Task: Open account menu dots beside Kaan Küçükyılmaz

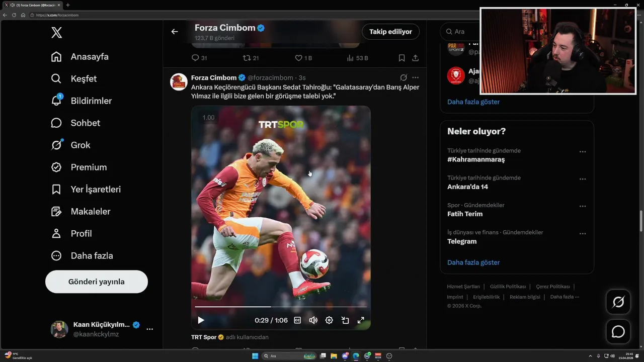Action: click(x=149, y=329)
